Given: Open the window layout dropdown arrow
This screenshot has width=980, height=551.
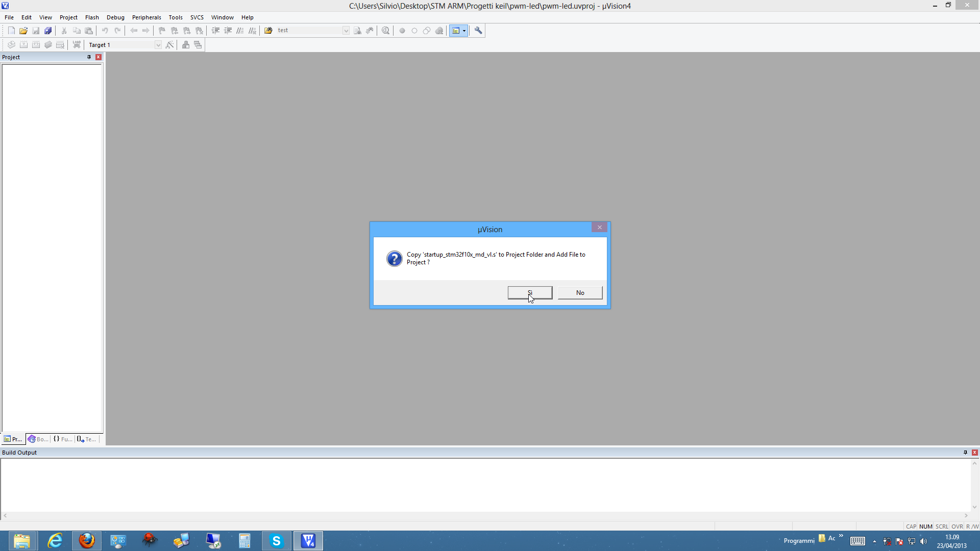Looking at the screenshot, I should pos(464,31).
